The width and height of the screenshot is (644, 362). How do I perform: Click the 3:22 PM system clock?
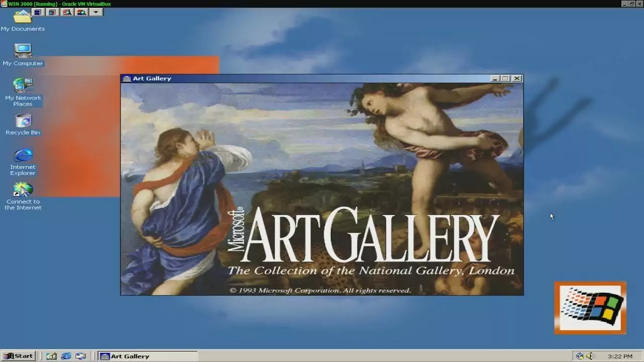click(620, 356)
